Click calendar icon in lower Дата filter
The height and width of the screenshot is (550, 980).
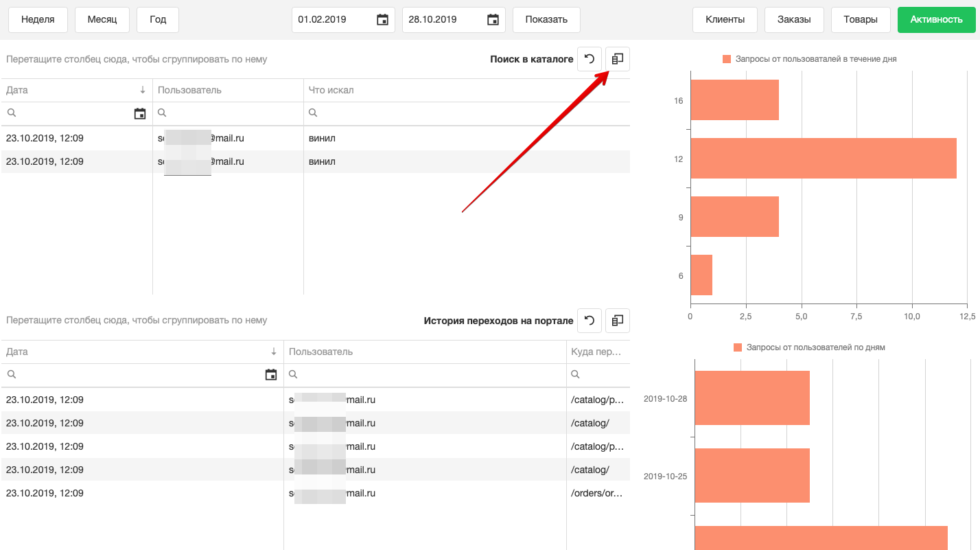271,375
